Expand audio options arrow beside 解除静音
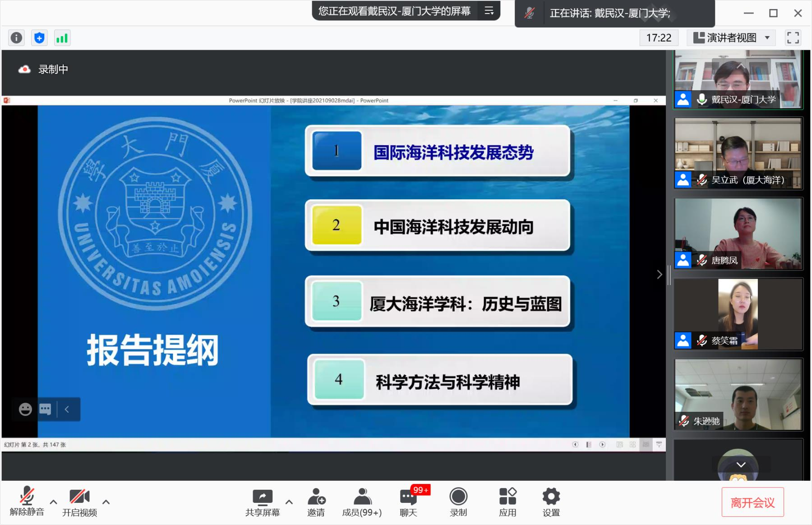The height and width of the screenshot is (525, 812). [53, 502]
